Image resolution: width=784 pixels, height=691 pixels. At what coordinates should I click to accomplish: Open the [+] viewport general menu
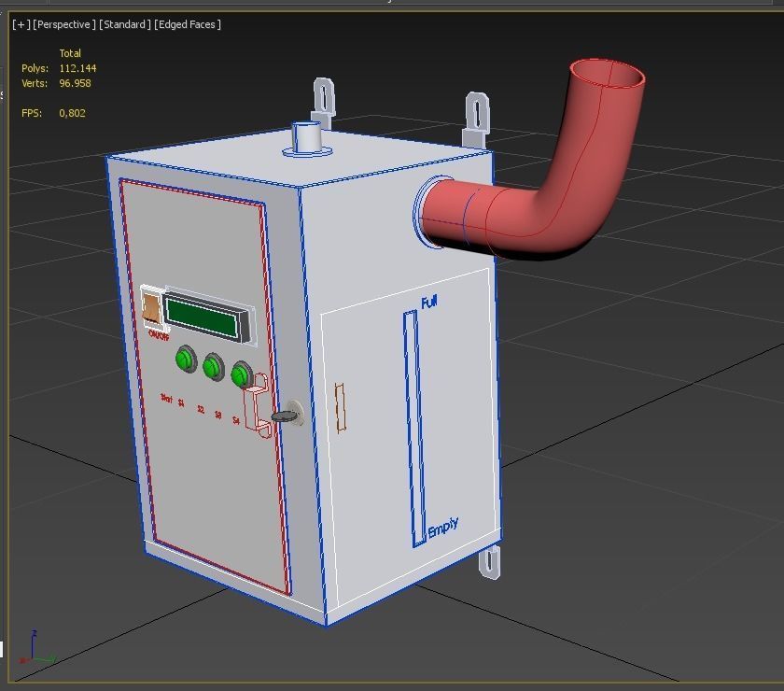(21, 24)
